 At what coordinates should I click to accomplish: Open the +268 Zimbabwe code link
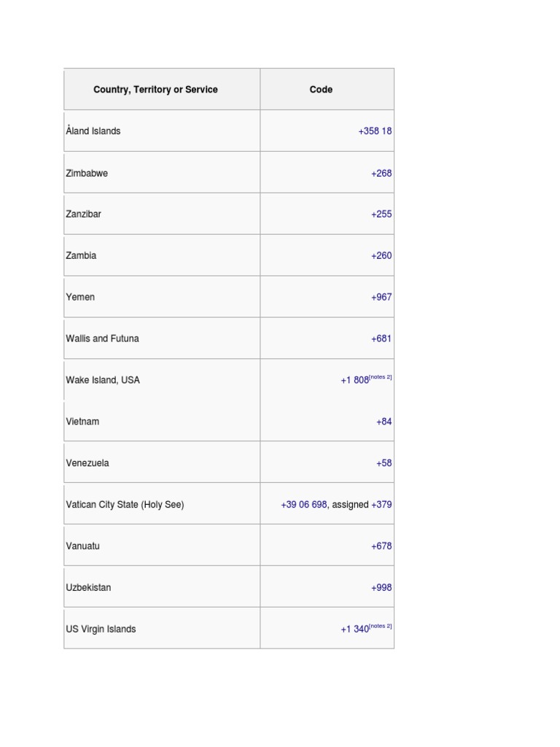pos(381,174)
